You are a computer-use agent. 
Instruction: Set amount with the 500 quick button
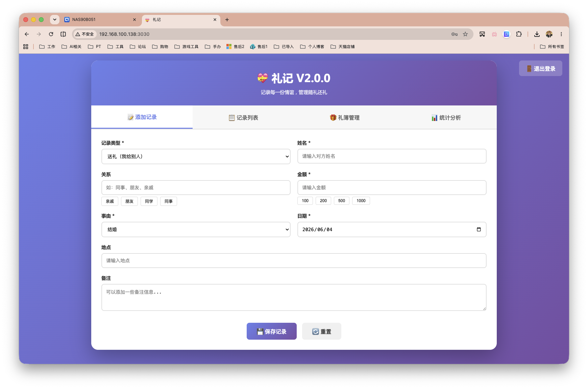point(342,201)
